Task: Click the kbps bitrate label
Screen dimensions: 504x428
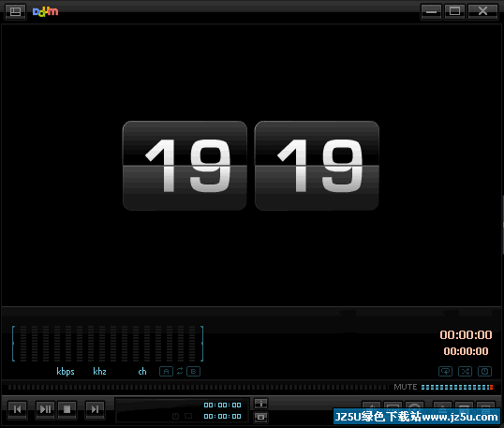Action: tap(66, 372)
